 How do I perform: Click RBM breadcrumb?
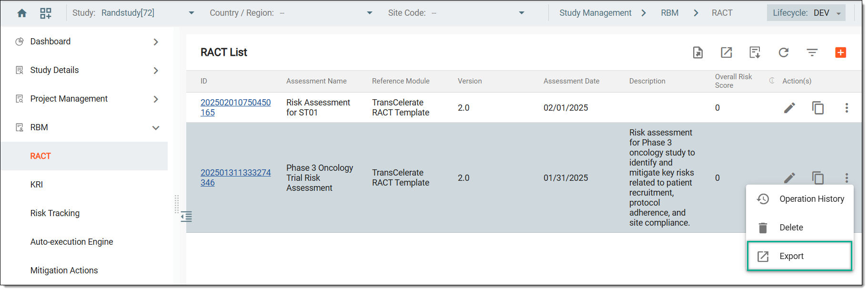(669, 13)
